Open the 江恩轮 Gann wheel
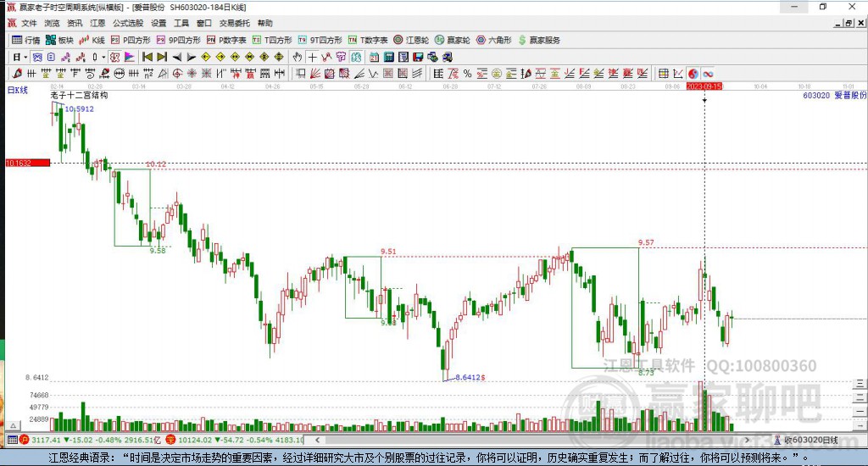 (411, 40)
